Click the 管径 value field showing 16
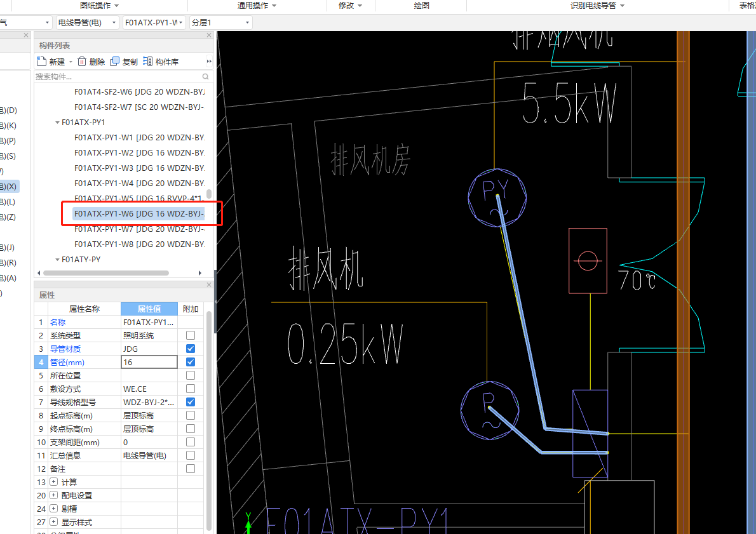This screenshot has width=756, height=534. pos(149,362)
